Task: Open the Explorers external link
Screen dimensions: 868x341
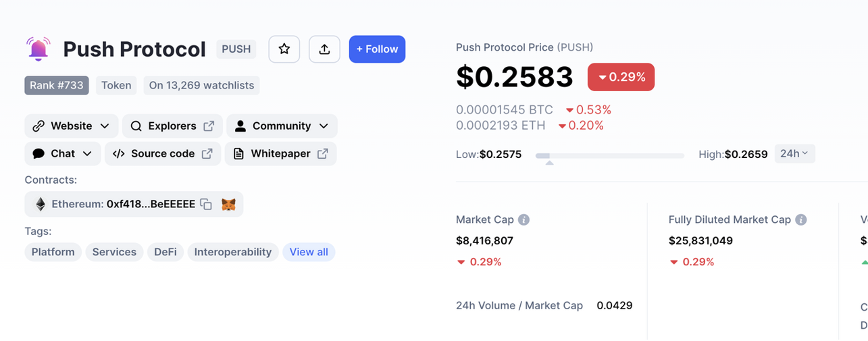Action: tap(172, 126)
